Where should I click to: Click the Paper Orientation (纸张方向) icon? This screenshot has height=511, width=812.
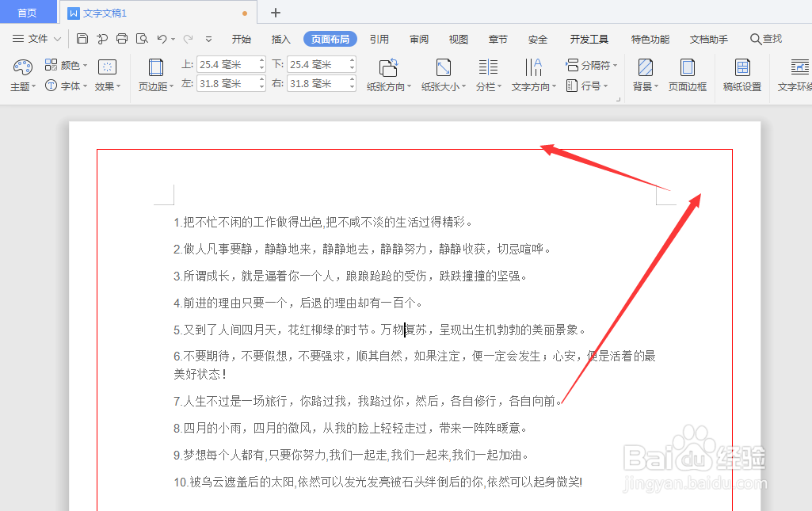(x=388, y=67)
